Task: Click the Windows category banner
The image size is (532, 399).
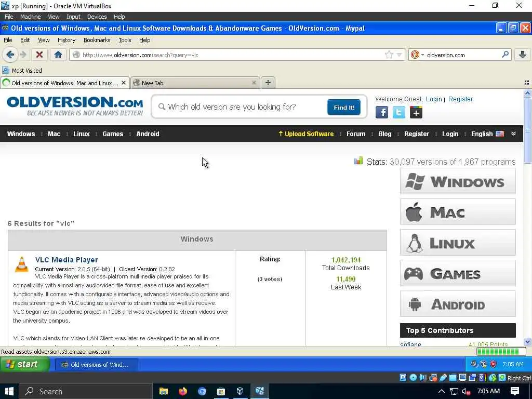Action: [458, 181]
